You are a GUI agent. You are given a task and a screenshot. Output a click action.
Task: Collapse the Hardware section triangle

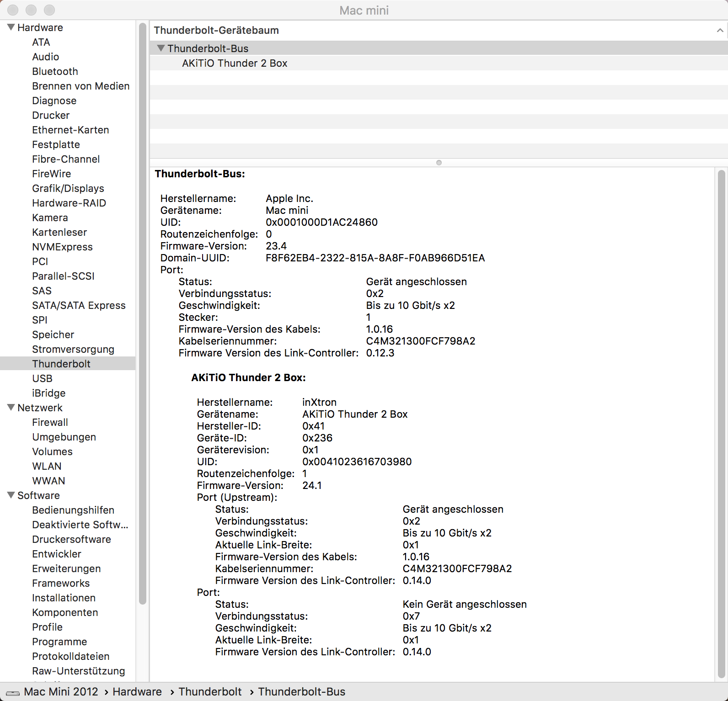click(11, 27)
